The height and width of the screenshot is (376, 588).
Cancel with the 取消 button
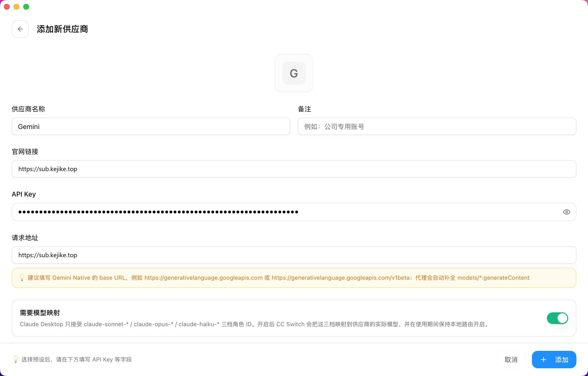(x=511, y=359)
